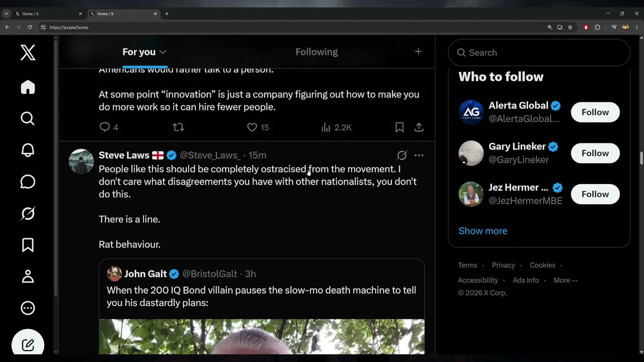This screenshot has width=644, height=362.
Task: Open the Chrome three-dot menu
Action: pyautogui.click(x=637, y=27)
